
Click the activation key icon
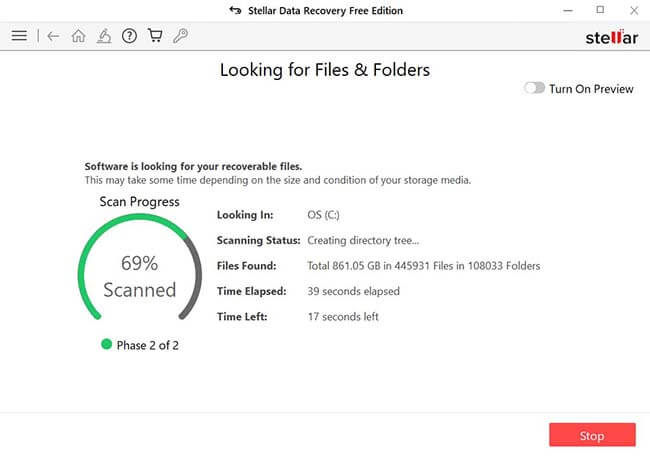[x=180, y=36]
